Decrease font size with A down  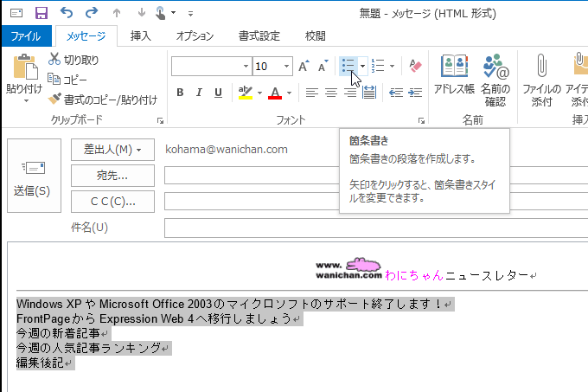[x=323, y=66]
